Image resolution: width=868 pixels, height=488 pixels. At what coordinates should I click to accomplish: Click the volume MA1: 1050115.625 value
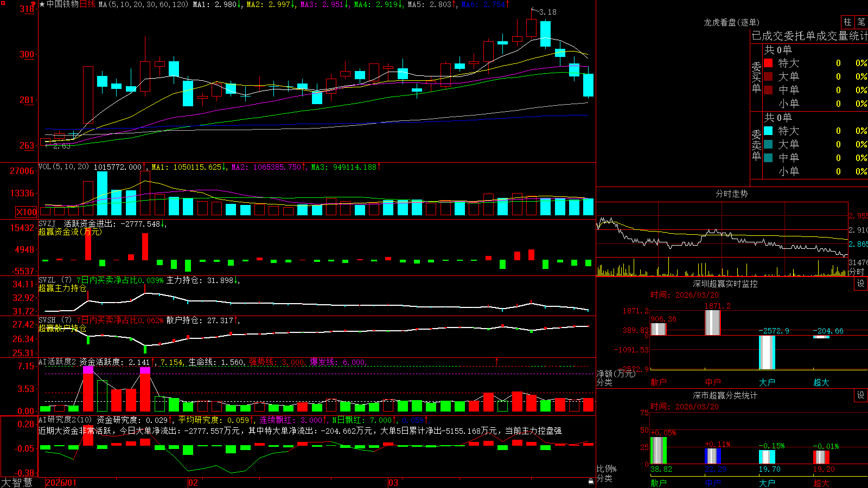pos(187,167)
